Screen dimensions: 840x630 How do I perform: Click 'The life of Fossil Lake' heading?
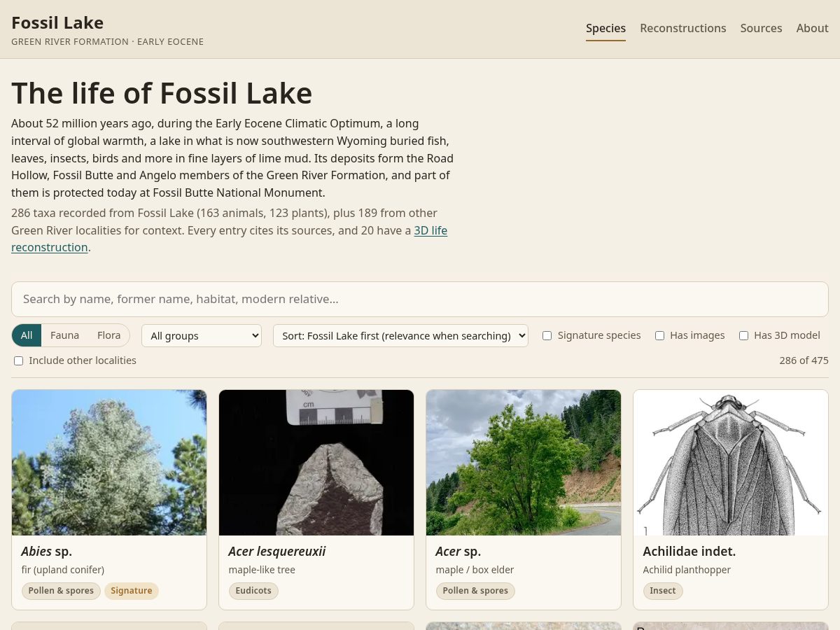162,93
